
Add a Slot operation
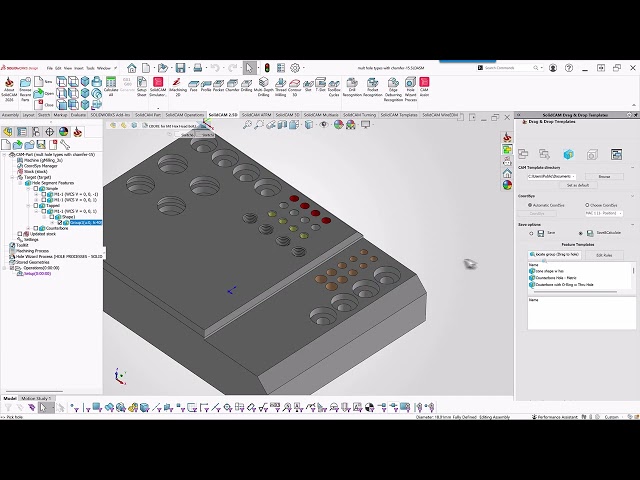pyautogui.click(x=308, y=86)
